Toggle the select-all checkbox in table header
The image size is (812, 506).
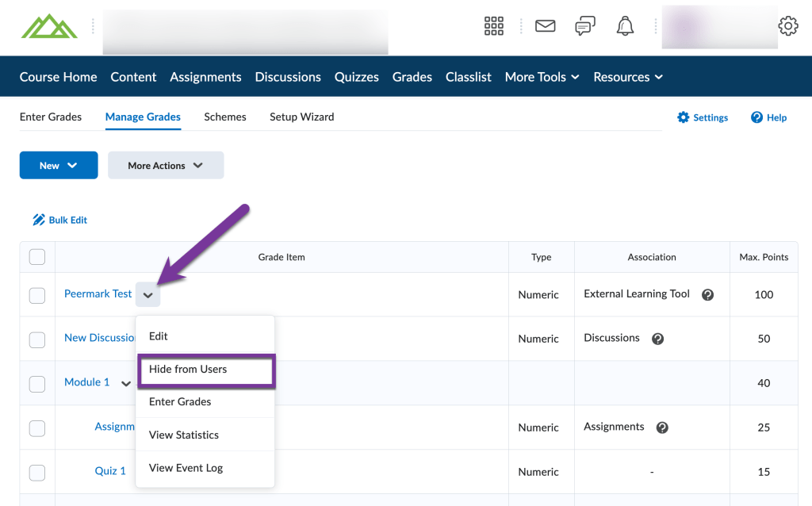[x=37, y=257]
